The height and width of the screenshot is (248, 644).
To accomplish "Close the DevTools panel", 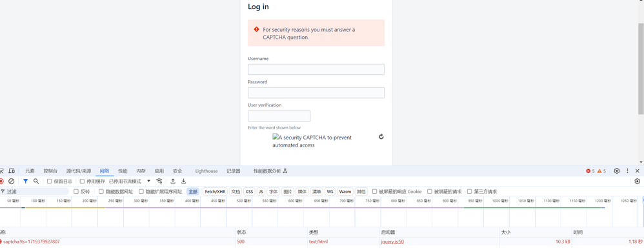I will (638, 170).
